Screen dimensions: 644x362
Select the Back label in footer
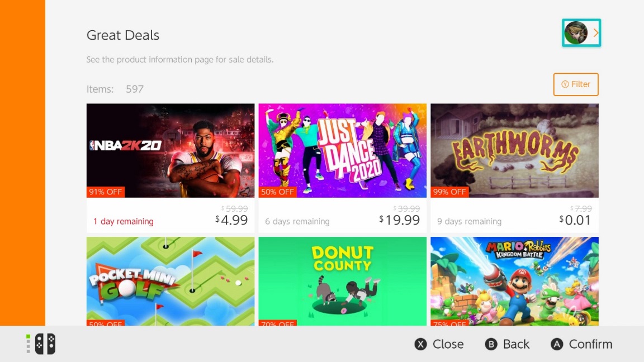(x=517, y=344)
